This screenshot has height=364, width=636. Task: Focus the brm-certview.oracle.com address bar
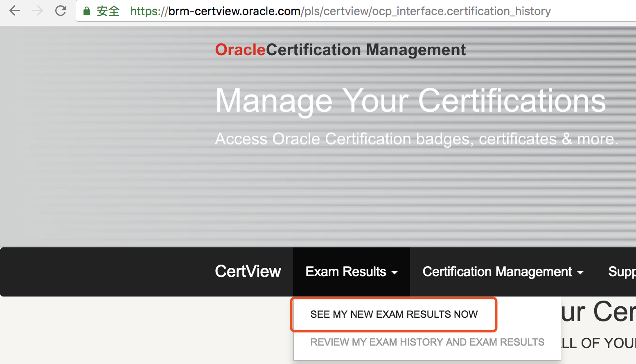[340, 11]
